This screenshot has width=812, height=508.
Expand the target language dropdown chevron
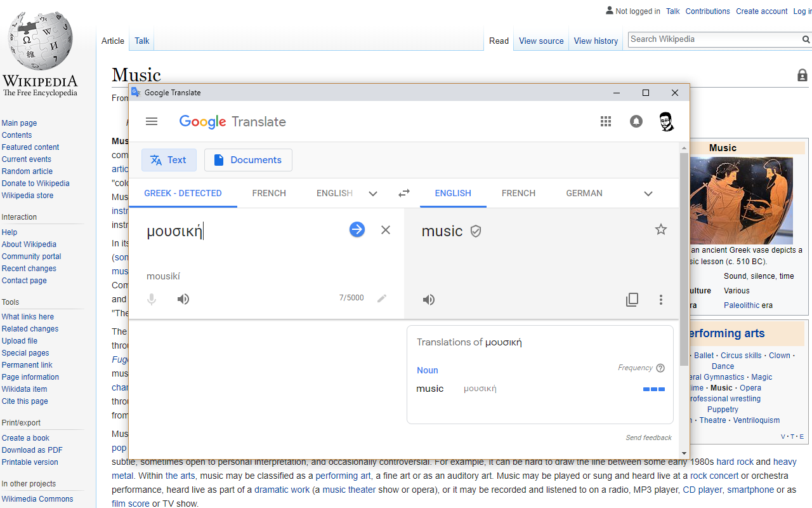point(648,193)
